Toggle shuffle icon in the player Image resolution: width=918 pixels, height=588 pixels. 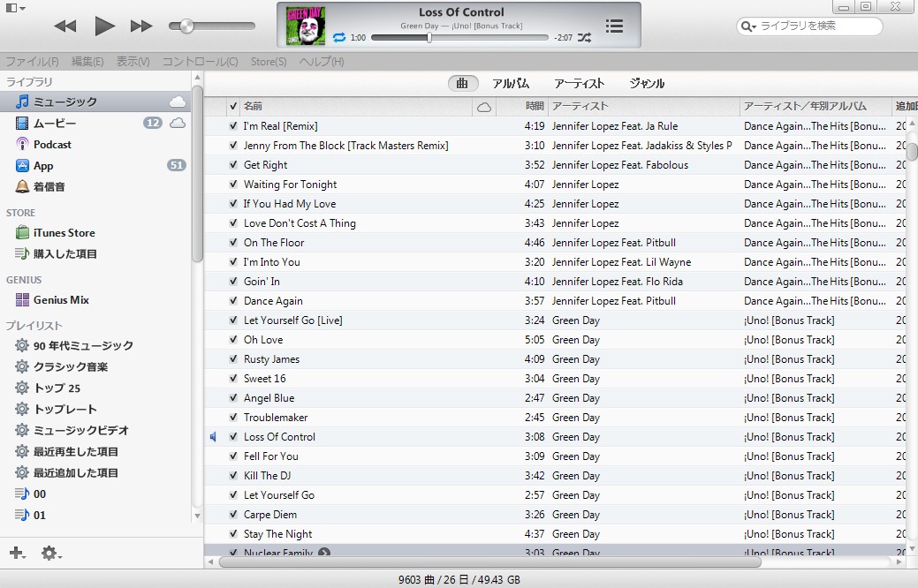pos(584,37)
